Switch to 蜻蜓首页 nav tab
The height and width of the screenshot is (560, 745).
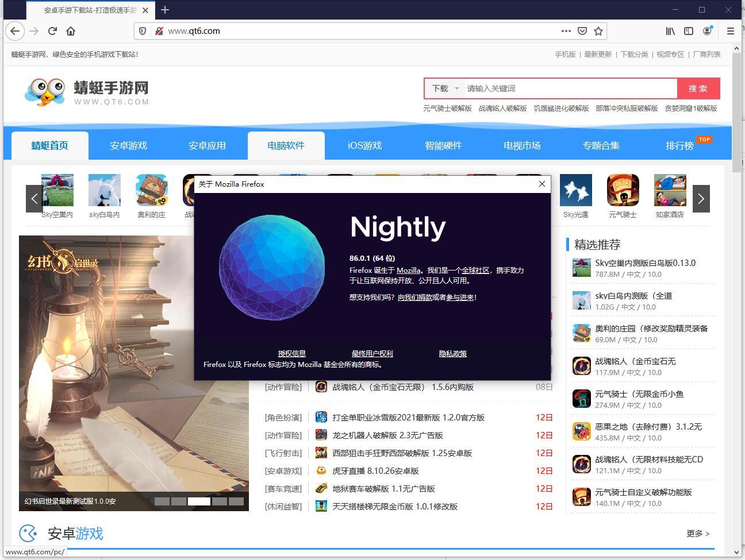tap(50, 145)
